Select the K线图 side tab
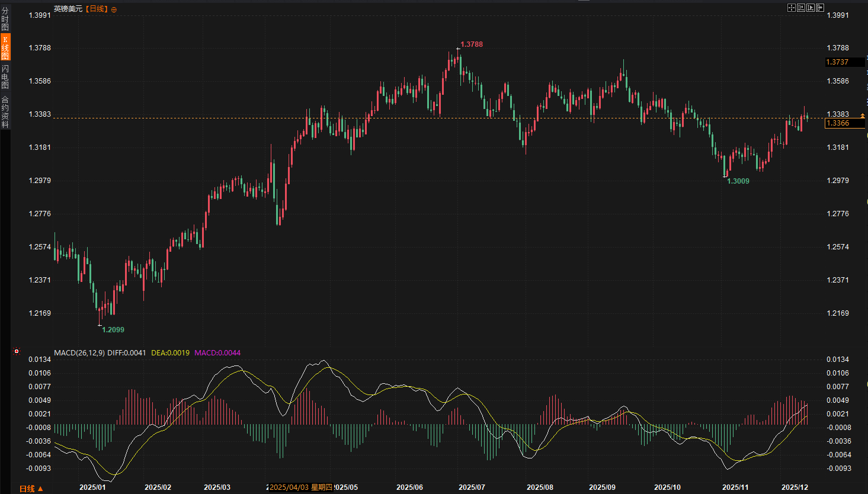 click(x=5, y=47)
